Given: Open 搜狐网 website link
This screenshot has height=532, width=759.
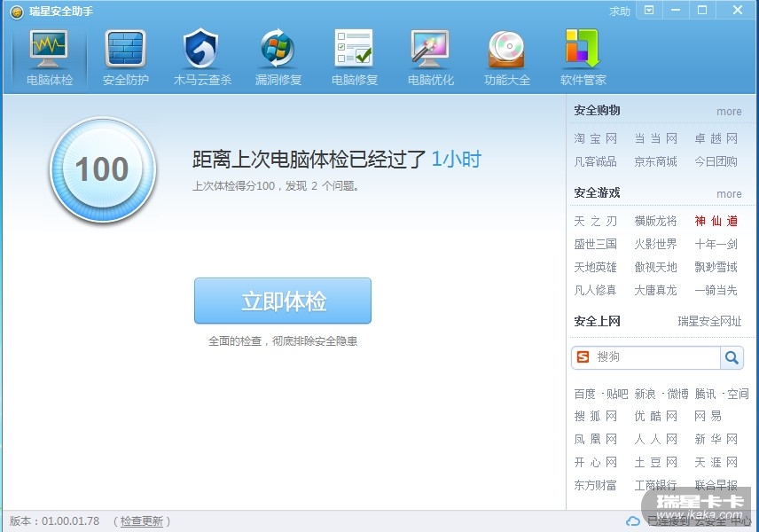Looking at the screenshot, I should tap(595, 417).
